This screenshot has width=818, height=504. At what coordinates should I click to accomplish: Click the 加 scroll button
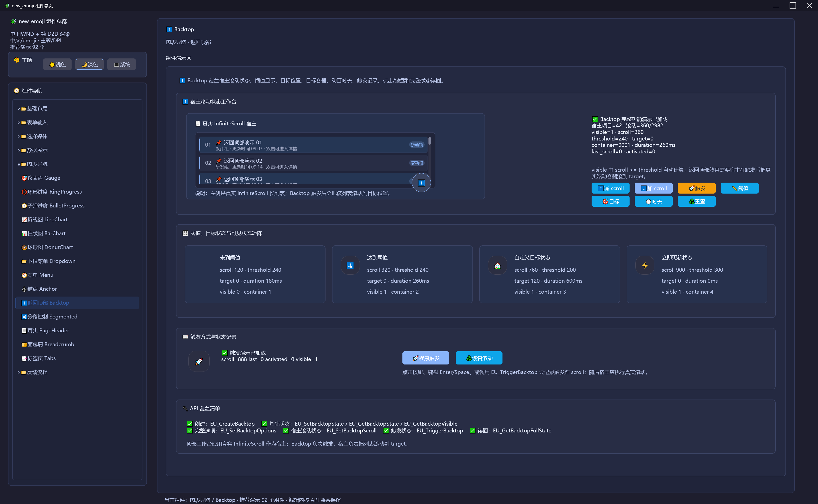tap(653, 188)
